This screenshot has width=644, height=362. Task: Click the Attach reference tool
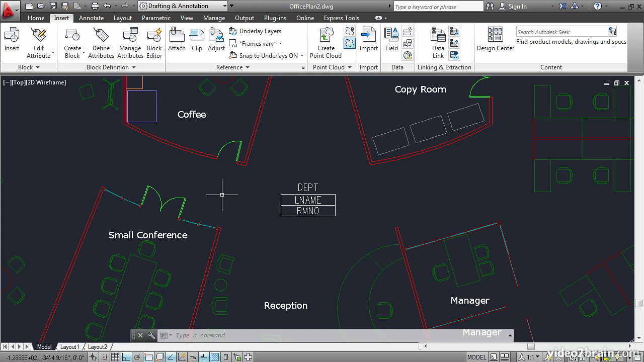[177, 40]
